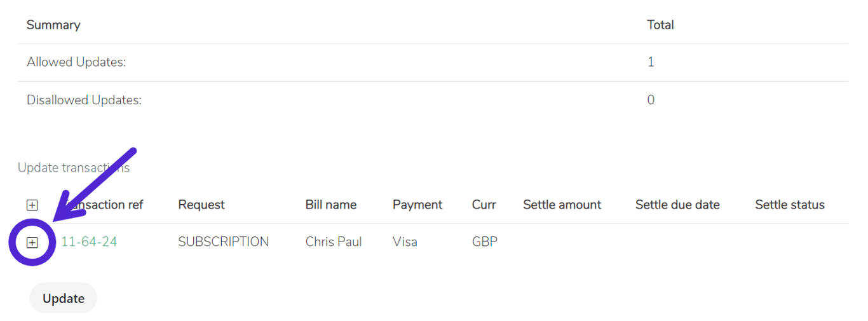Open transaction reference 11-64-24 link

(x=89, y=242)
